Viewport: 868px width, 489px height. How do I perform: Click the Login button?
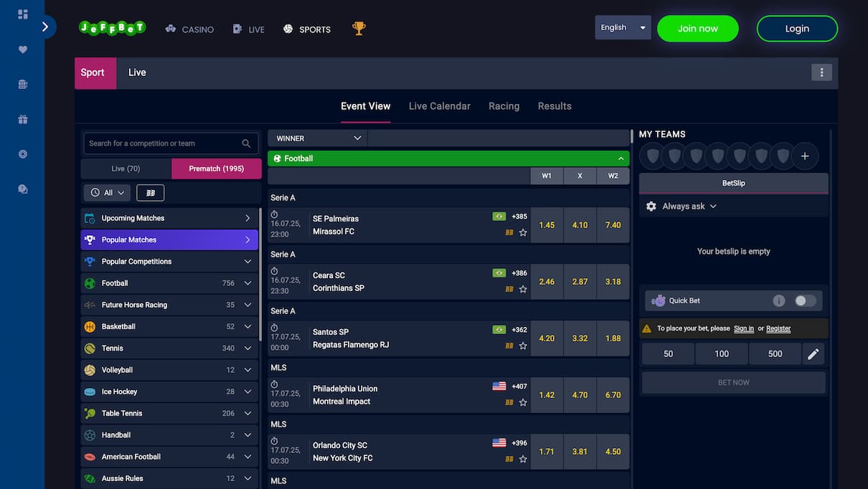click(x=797, y=29)
